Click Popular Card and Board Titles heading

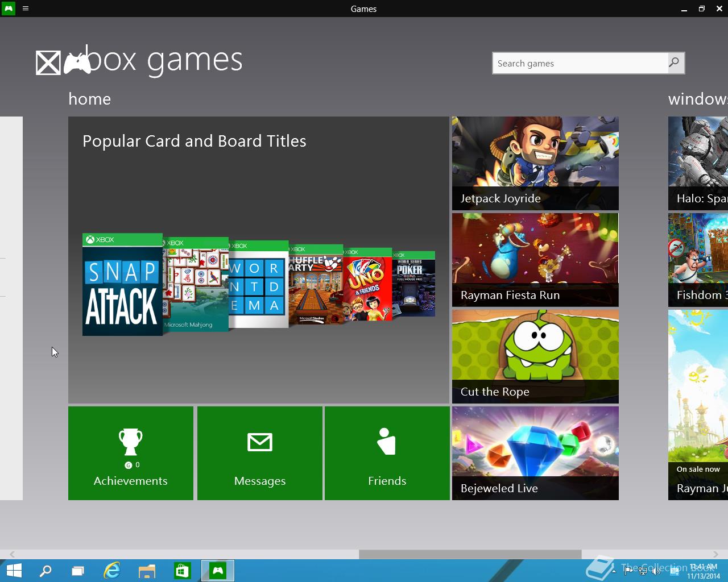tap(195, 141)
